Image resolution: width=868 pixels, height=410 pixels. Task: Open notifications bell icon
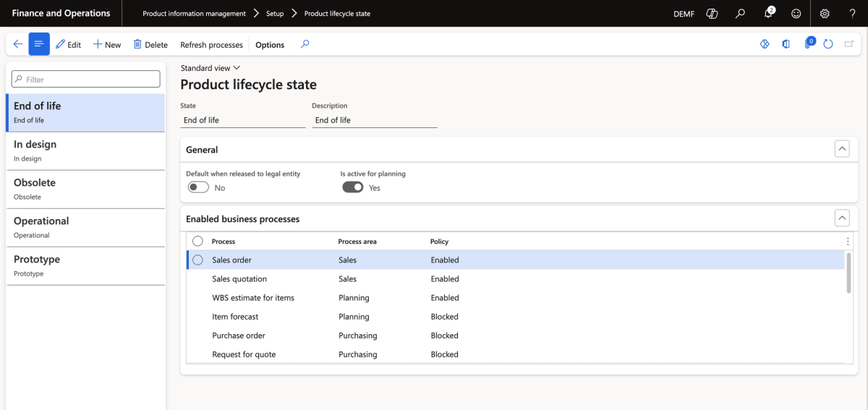(769, 13)
